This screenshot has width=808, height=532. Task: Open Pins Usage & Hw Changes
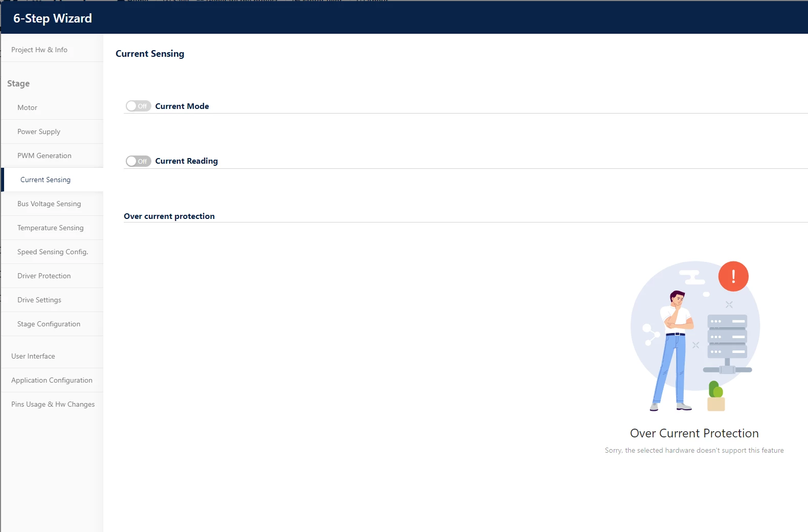52,404
